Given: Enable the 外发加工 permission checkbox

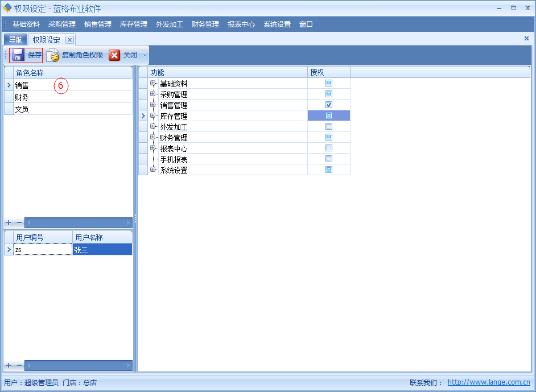Looking at the screenshot, I should [x=328, y=126].
